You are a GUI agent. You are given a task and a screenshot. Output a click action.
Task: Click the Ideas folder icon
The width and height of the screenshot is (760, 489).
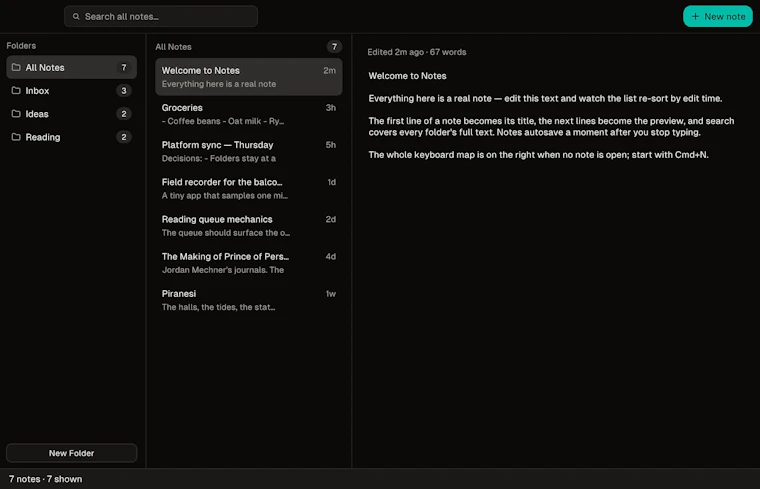point(16,114)
